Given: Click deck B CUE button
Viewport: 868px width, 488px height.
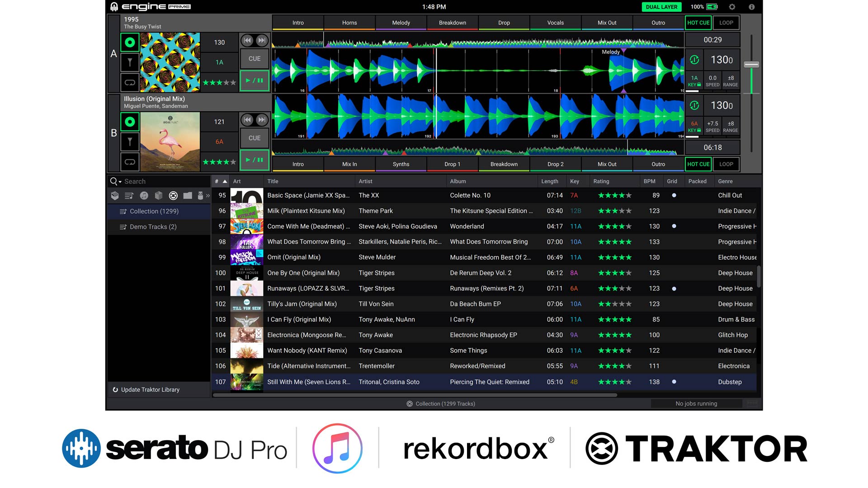Looking at the screenshot, I should (255, 138).
